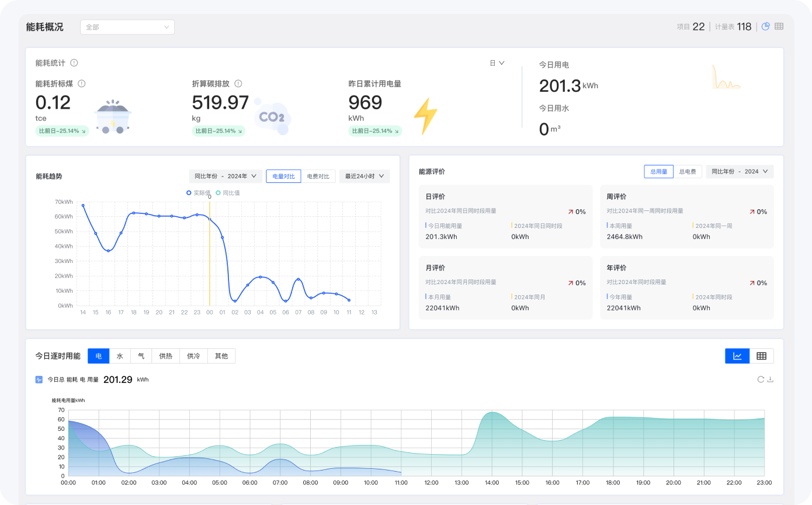Toggle 同比值 legend series in trend chart
812x505 pixels.
(228, 193)
